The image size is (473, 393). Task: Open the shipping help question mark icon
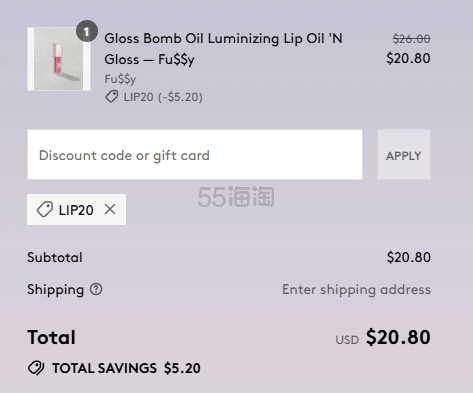coord(96,289)
